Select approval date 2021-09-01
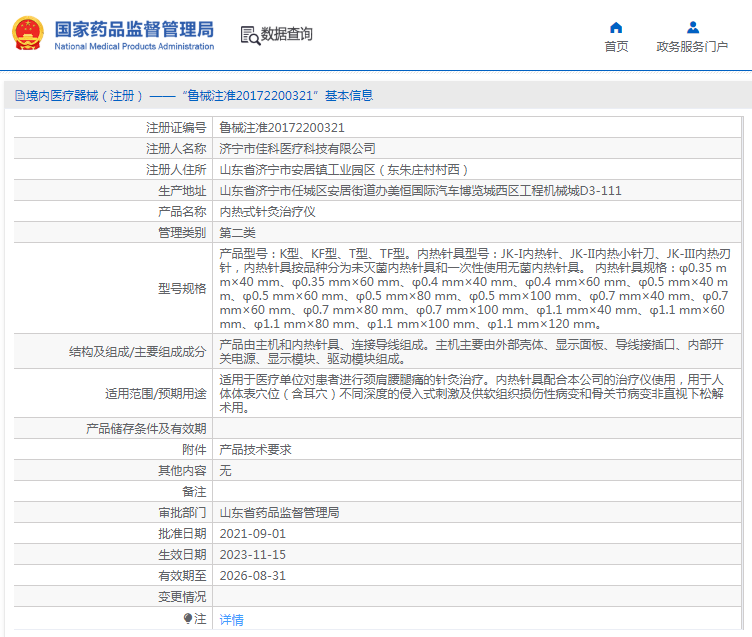The width and height of the screenshot is (752, 637). coord(253,534)
